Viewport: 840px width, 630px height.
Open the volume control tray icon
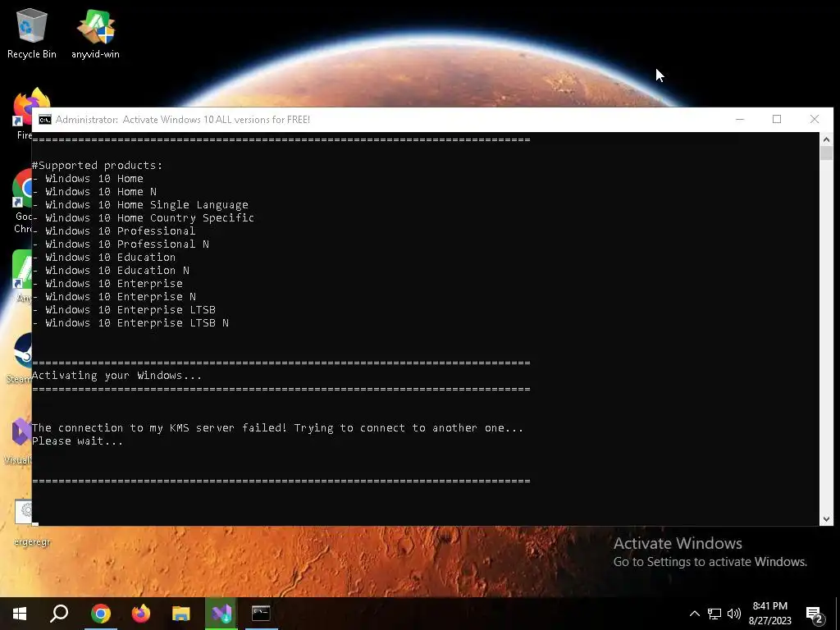(x=734, y=614)
